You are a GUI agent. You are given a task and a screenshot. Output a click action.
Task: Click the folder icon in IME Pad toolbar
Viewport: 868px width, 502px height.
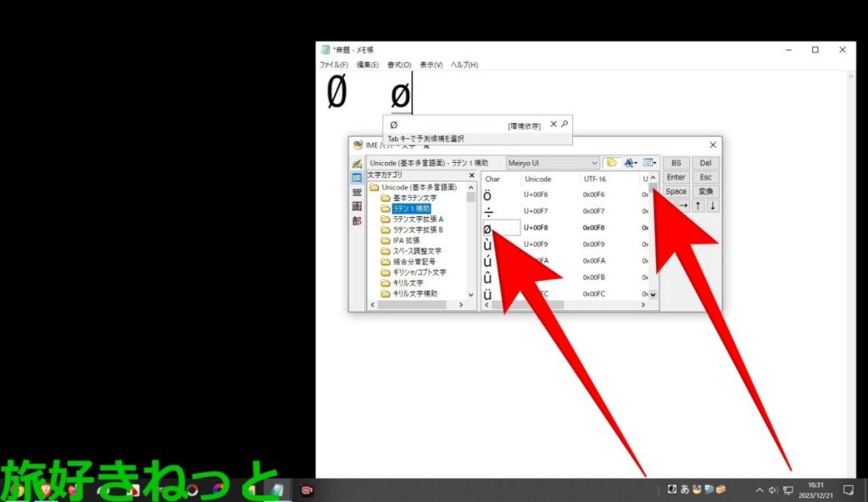[611, 163]
